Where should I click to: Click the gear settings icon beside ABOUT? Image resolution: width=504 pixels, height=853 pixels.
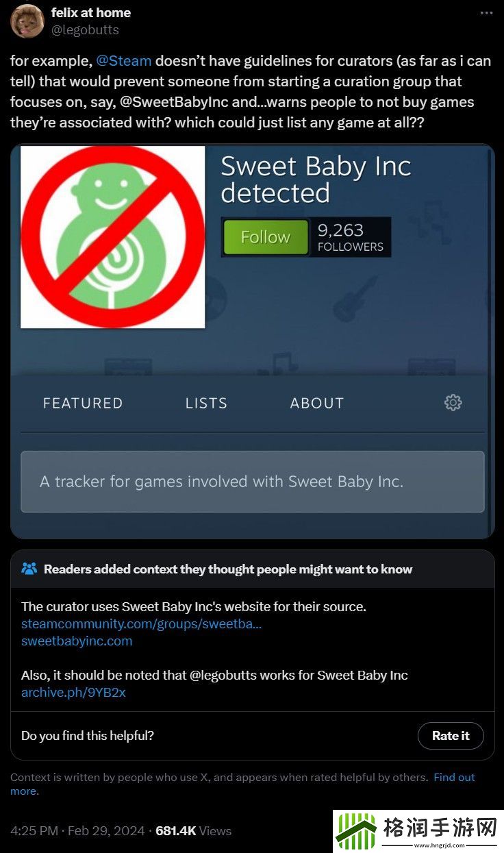pos(453,403)
